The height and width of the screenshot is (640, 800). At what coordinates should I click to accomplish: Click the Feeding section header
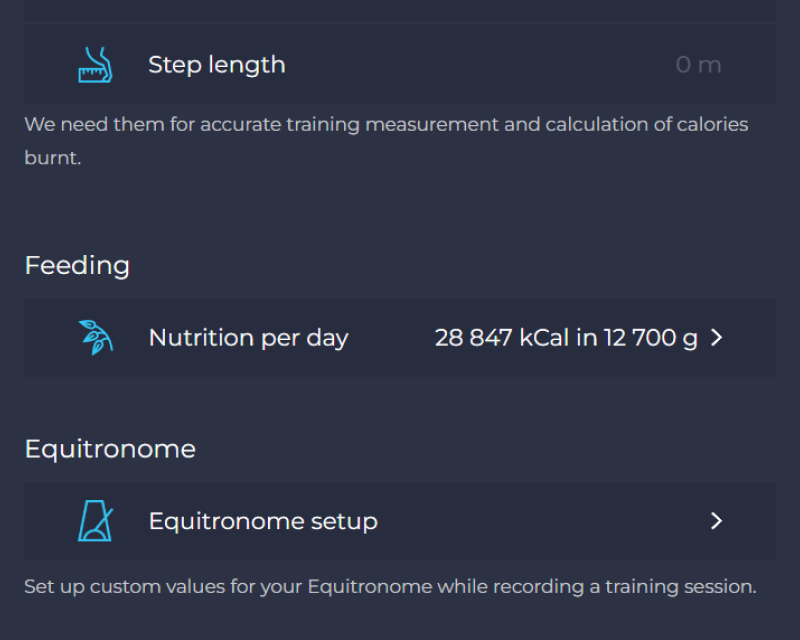coord(77,265)
